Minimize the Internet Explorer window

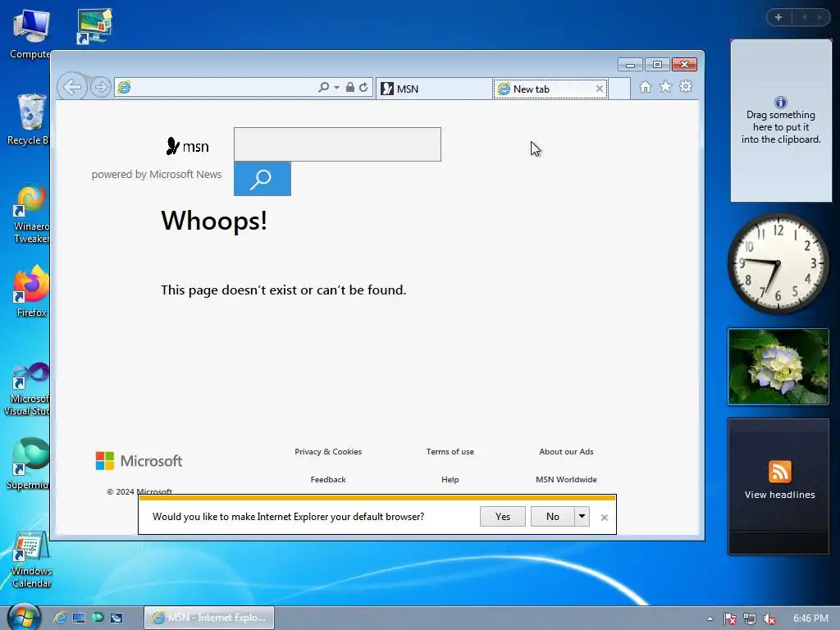[x=630, y=65]
